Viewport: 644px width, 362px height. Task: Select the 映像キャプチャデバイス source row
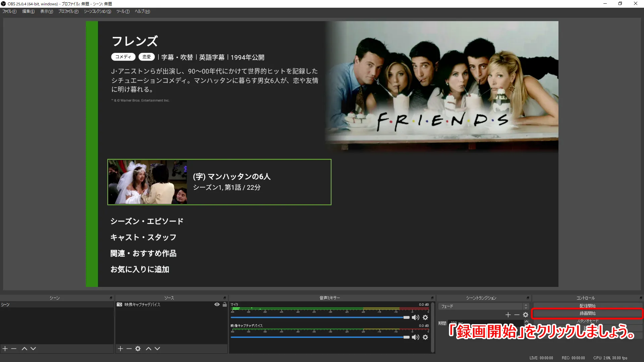(x=171, y=305)
